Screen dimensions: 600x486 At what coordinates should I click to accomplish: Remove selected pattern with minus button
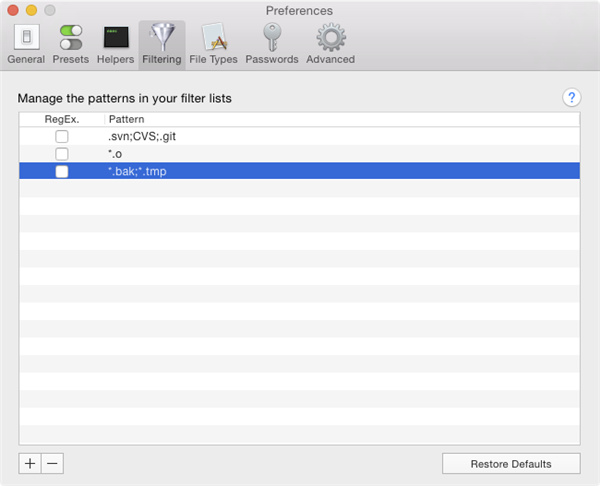click(x=53, y=463)
